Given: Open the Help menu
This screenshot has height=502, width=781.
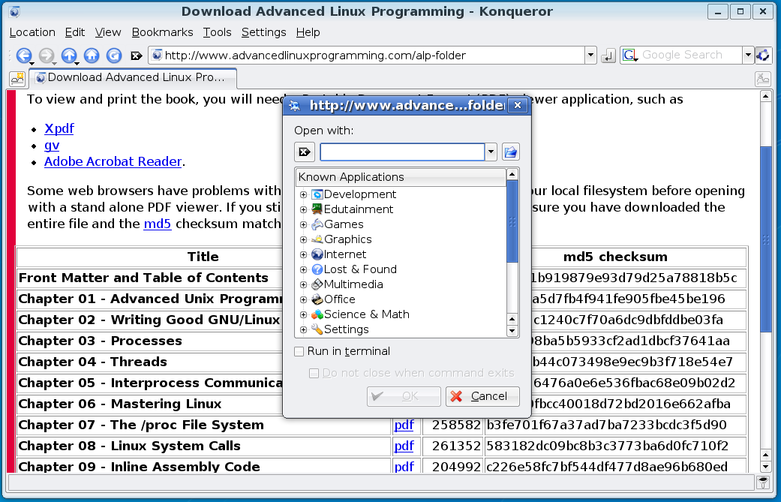Looking at the screenshot, I should pos(308,32).
